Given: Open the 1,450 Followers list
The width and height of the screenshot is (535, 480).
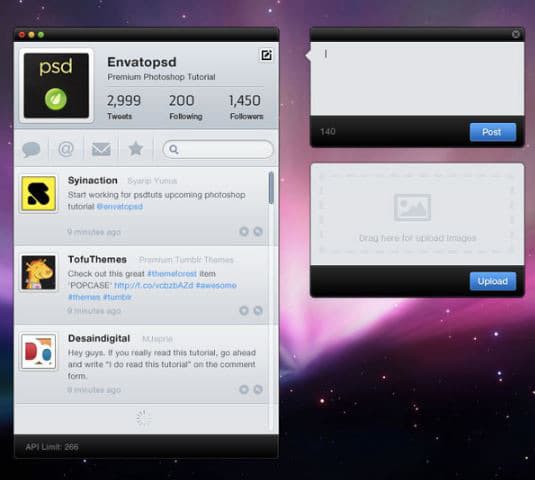Looking at the screenshot, I should point(246,106).
